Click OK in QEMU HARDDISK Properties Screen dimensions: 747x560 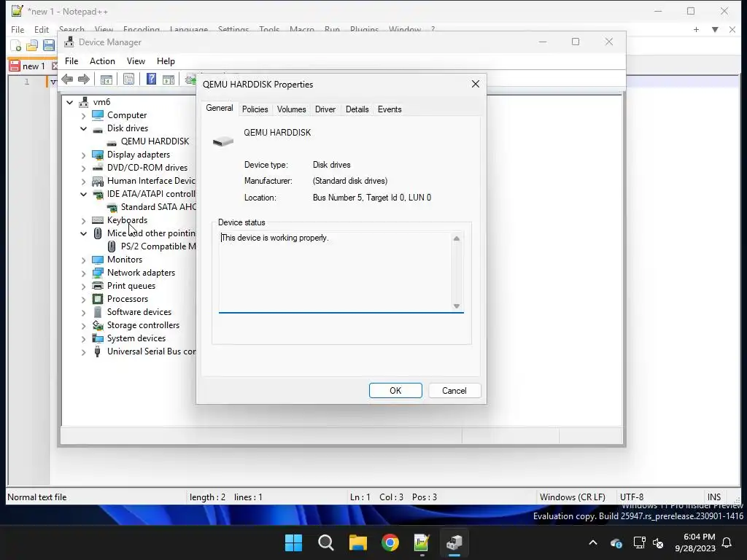(x=395, y=391)
